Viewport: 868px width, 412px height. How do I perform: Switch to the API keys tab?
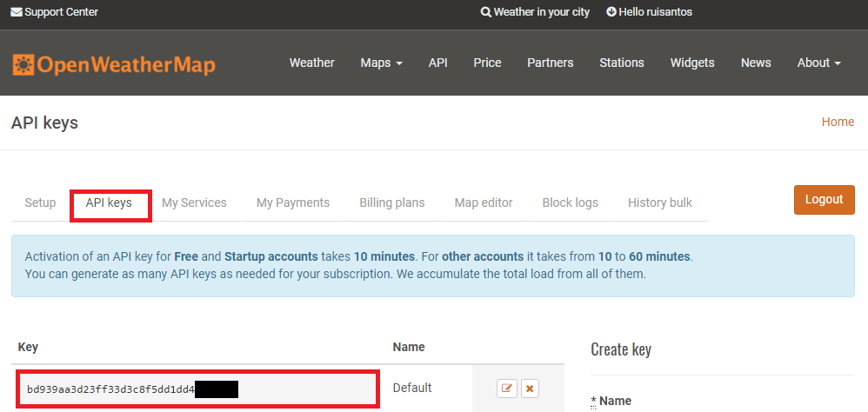click(x=109, y=203)
